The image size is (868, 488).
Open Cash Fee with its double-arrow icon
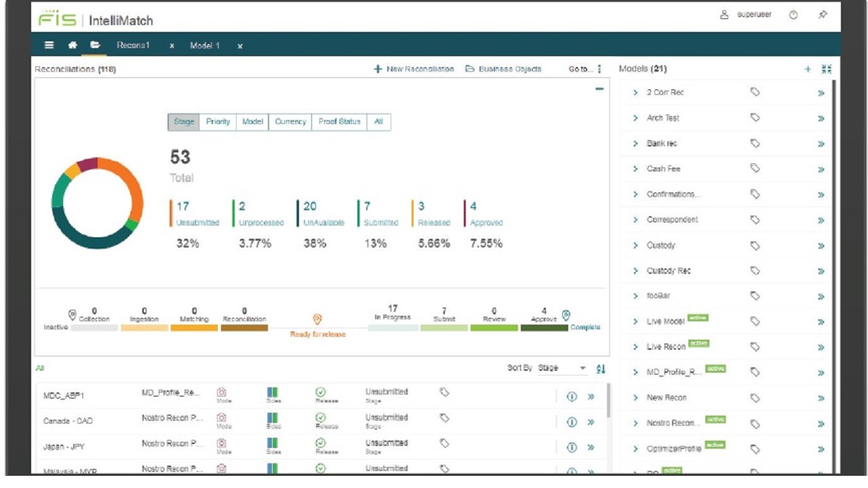pyautogui.click(x=821, y=169)
